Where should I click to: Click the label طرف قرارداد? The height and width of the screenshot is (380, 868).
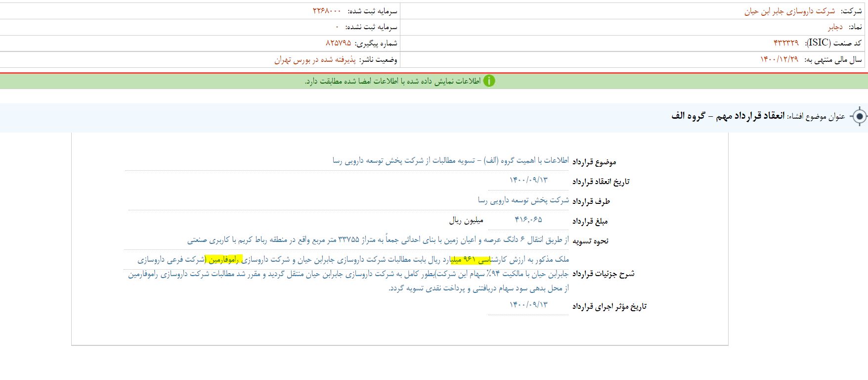pyautogui.click(x=591, y=201)
